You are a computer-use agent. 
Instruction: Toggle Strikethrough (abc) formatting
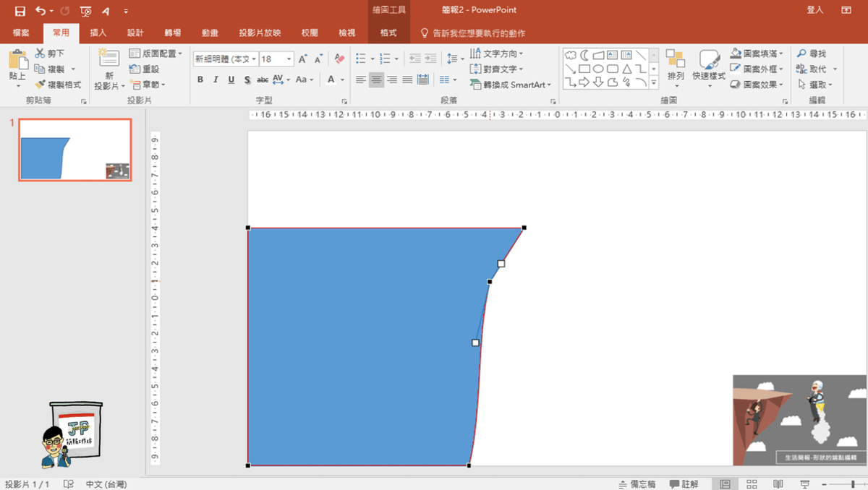(x=263, y=79)
